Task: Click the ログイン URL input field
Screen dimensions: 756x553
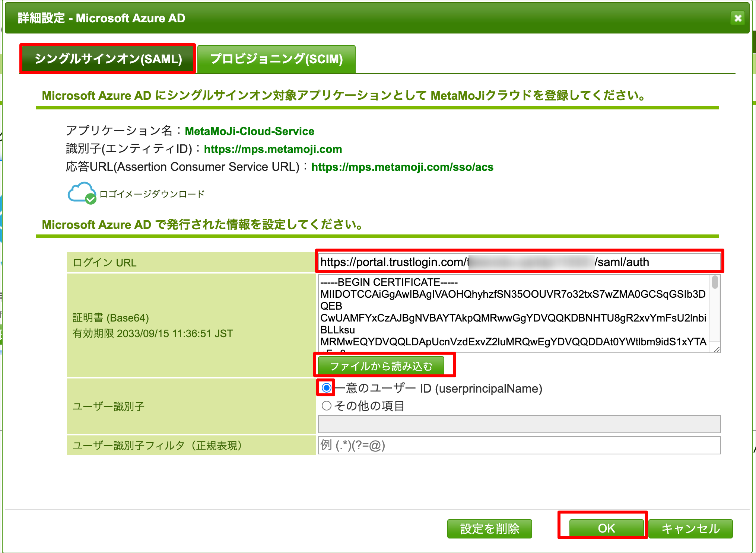Action: 519,262
